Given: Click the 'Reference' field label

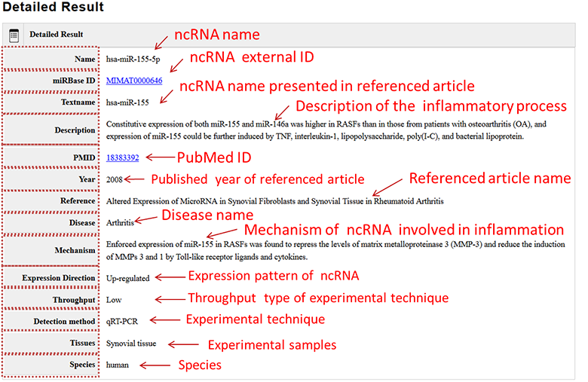Looking at the screenshot, I should [78, 201].
